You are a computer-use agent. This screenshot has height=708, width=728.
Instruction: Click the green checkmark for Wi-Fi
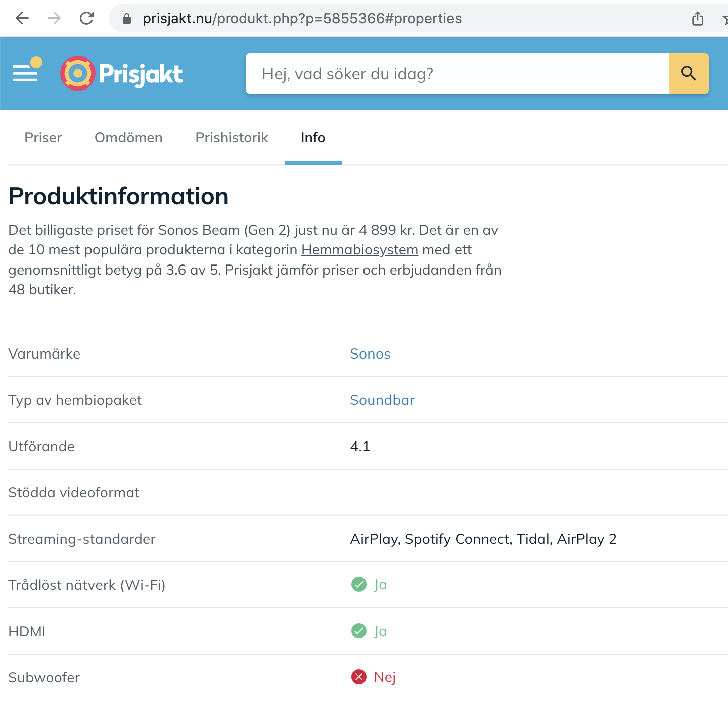(x=359, y=584)
